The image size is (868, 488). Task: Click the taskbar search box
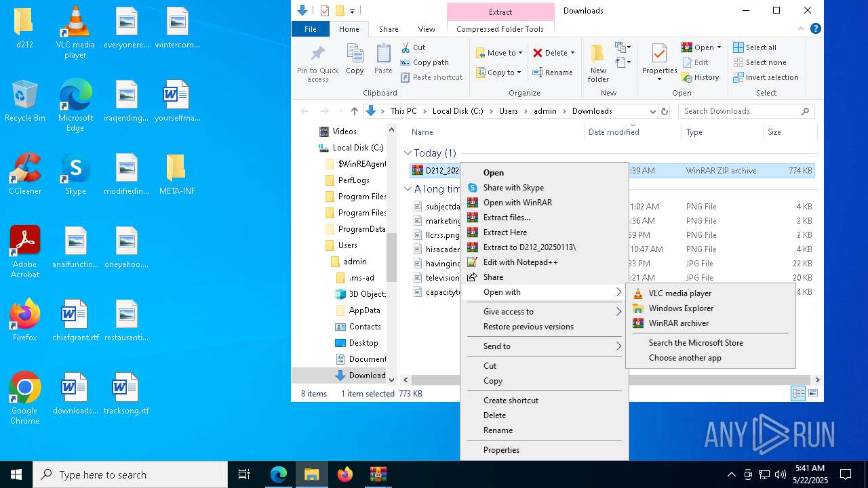(x=130, y=474)
